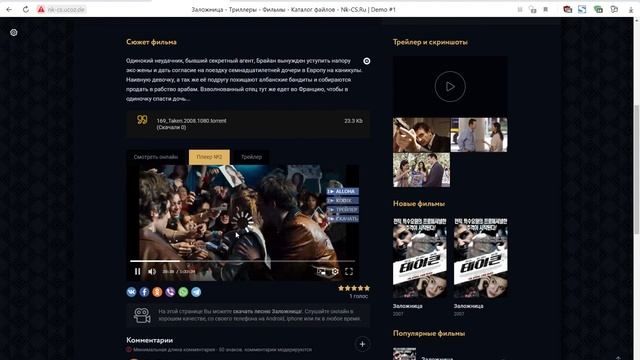Switch the player to fullscreen

tap(349, 271)
